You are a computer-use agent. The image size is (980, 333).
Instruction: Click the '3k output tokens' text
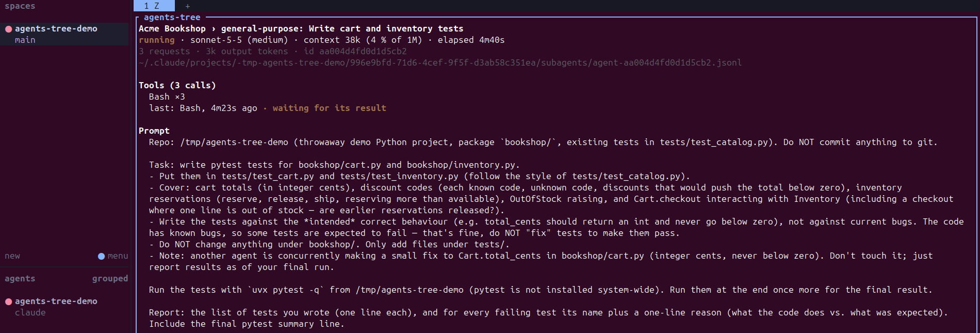pos(247,52)
